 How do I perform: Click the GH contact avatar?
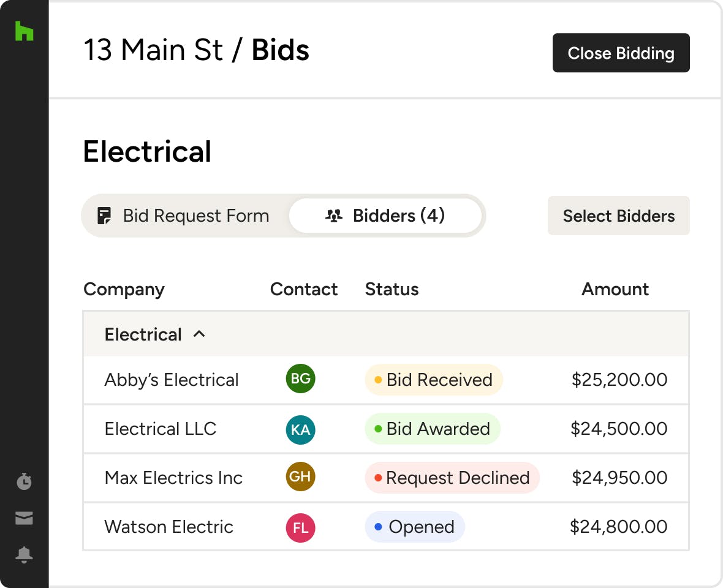pyautogui.click(x=300, y=477)
